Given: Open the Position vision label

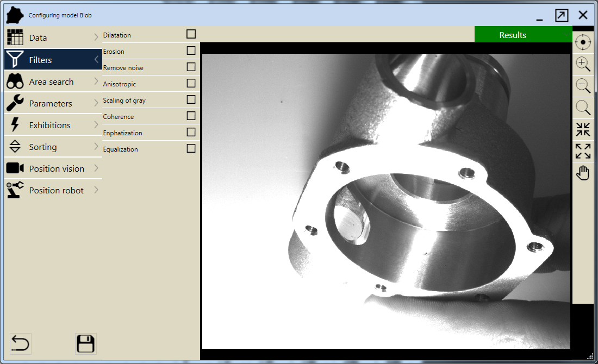Looking at the screenshot, I should (57, 168).
